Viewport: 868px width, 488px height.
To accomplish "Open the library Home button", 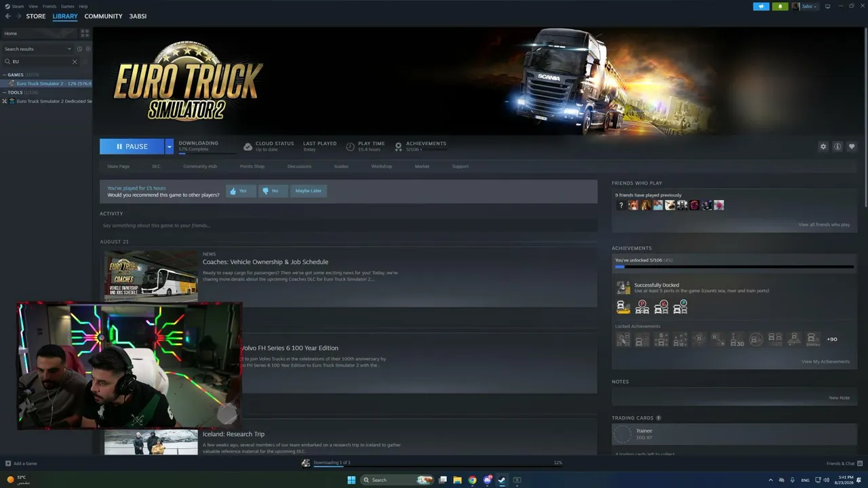I will point(39,33).
